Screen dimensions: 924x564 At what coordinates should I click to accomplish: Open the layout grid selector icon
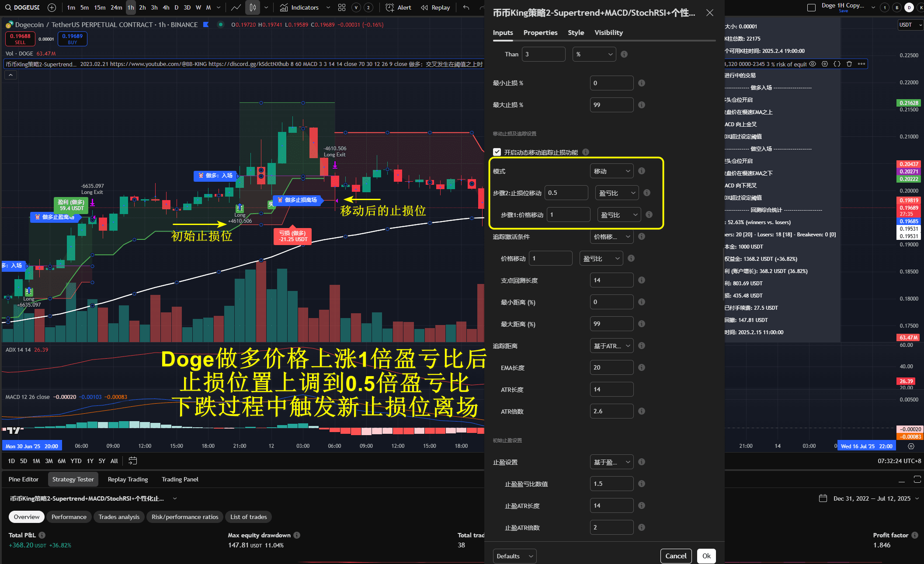pyautogui.click(x=342, y=7)
